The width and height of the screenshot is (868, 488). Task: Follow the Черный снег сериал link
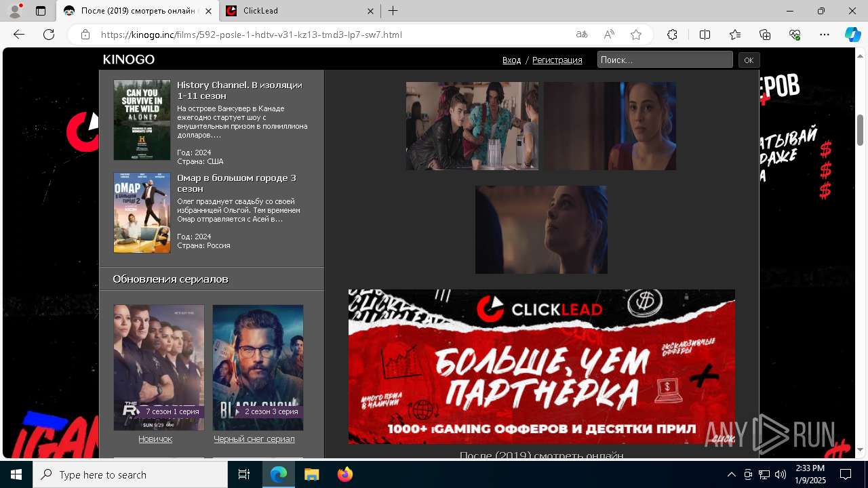coord(254,439)
